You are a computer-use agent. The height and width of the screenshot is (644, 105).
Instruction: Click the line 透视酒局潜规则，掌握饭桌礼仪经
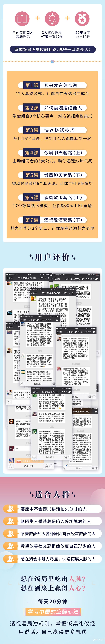52,623
